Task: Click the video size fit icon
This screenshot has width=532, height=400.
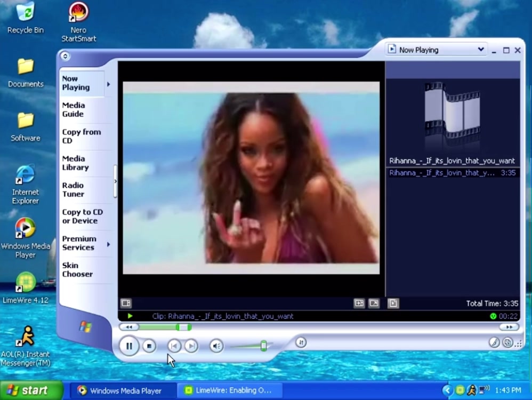Action: pos(359,303)
